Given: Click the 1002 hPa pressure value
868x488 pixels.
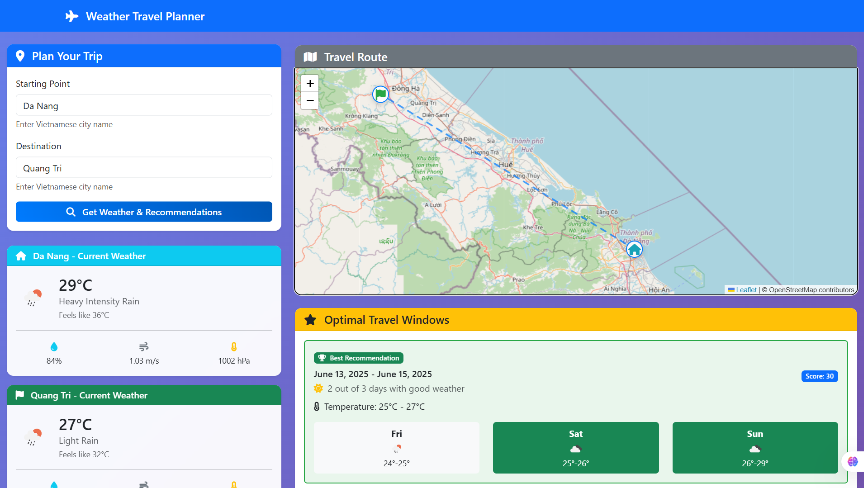Looking at the screenshot, I should [234, 361].
